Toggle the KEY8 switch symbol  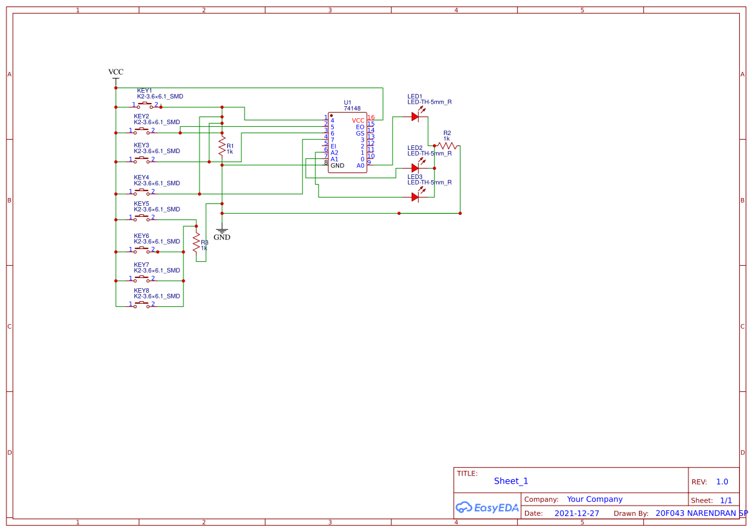[x=142, y=304]
